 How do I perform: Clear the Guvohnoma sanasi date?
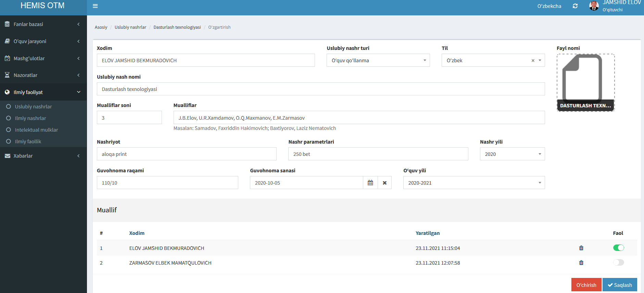pos(385,183)
